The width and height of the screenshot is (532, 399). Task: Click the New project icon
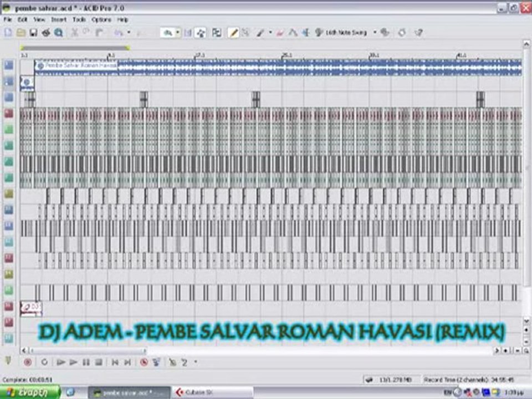tap(8, 33)
